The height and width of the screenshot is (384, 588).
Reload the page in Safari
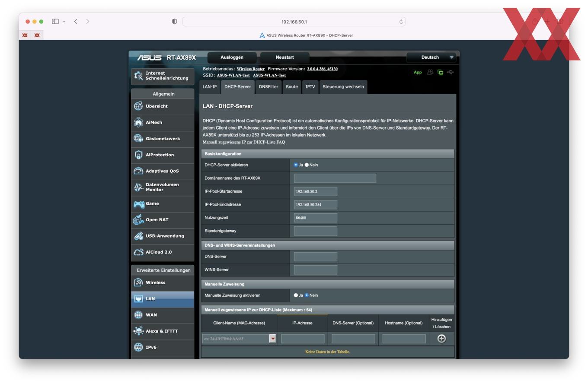(x=401, y=22)
